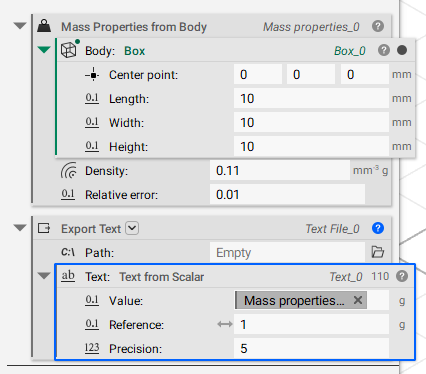This screenshot has height=374, width=426.
Task: Click the Text File_0 name label
Action: tap(333, 229)
